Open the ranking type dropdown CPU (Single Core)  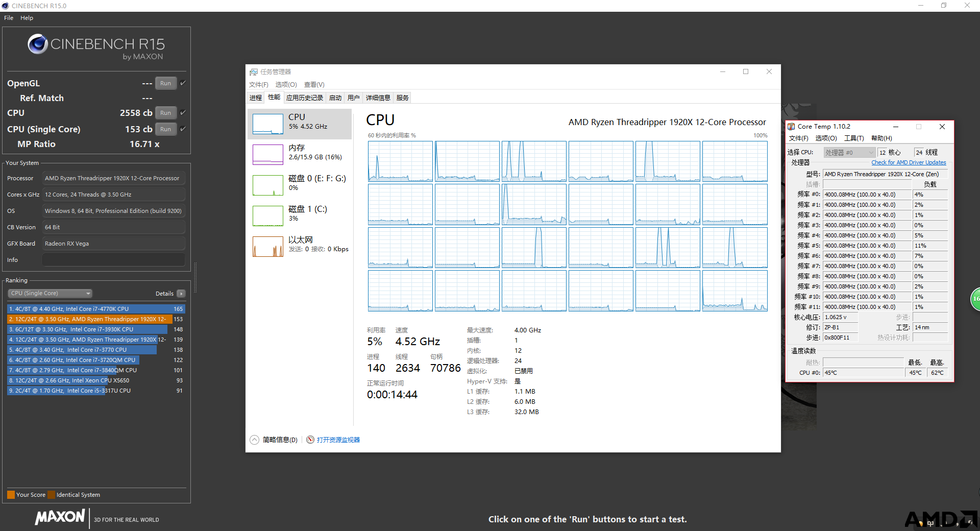(x=50, y=293)
